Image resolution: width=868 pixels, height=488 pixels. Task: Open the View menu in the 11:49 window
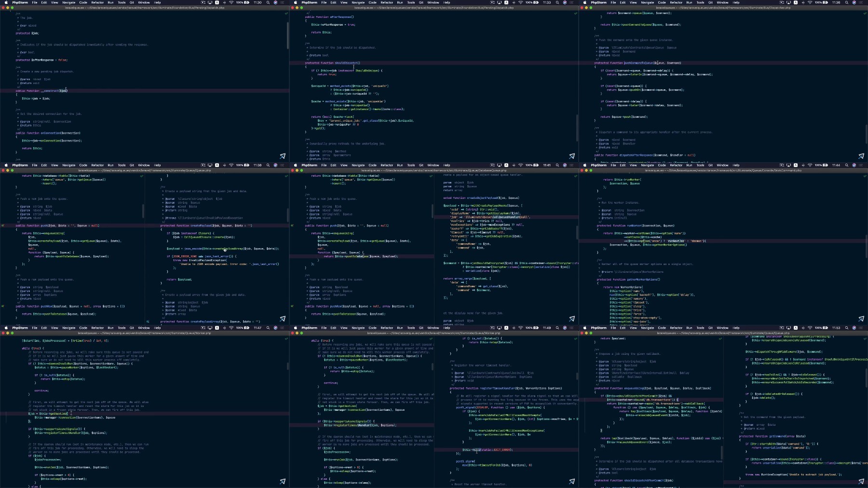(344, 328)
